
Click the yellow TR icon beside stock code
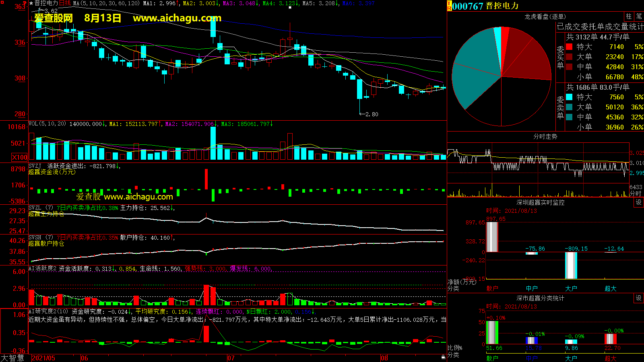point(449,6)
